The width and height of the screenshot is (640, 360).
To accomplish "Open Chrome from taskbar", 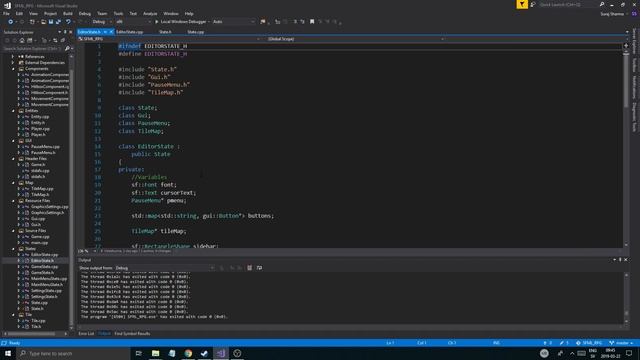I will click(188, 353).
